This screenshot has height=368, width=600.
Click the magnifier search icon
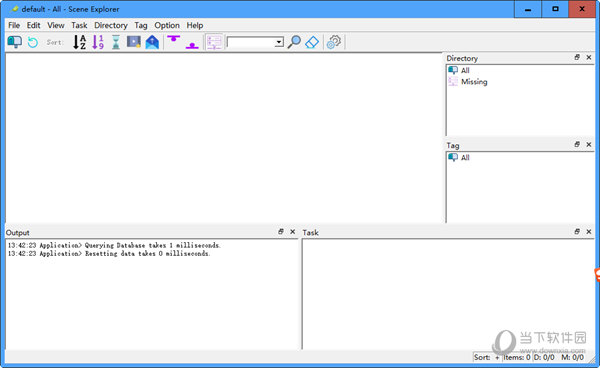pos(294,42)
